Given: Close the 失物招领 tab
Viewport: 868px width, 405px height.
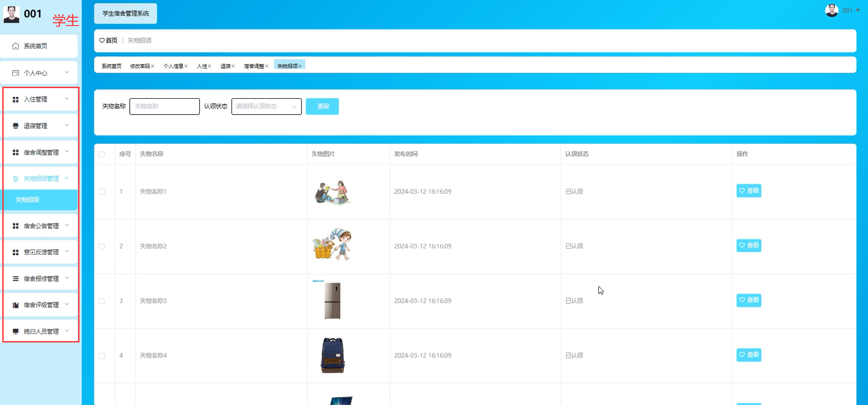Looking at the screenshot, I should tap(300, 66).
